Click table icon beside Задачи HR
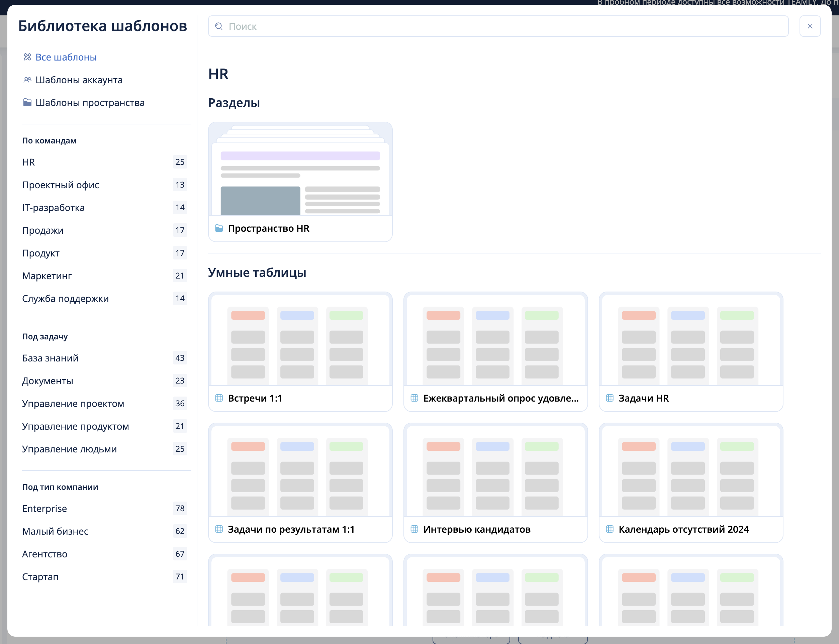The image size is (839, 644). tap(610, 398)
